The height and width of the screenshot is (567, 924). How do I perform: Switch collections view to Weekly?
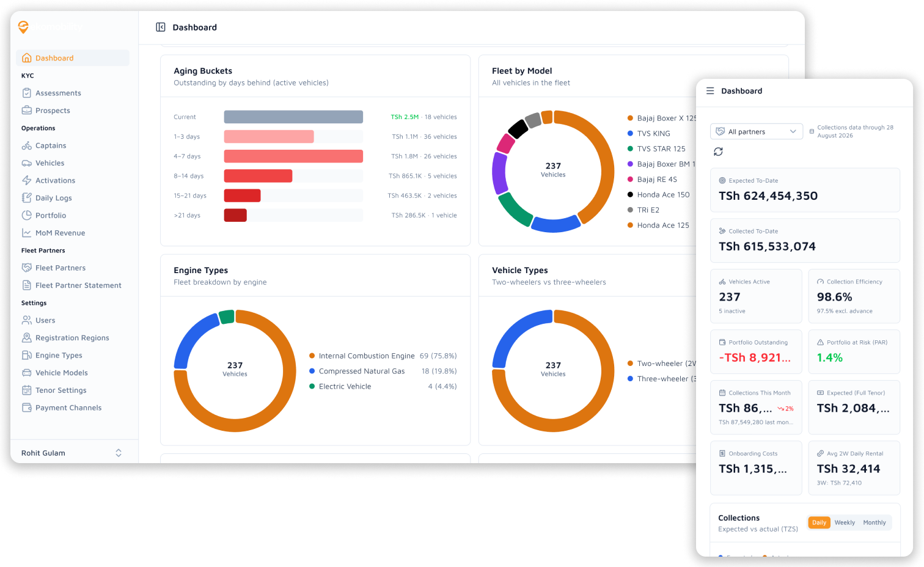click(845, 522)
